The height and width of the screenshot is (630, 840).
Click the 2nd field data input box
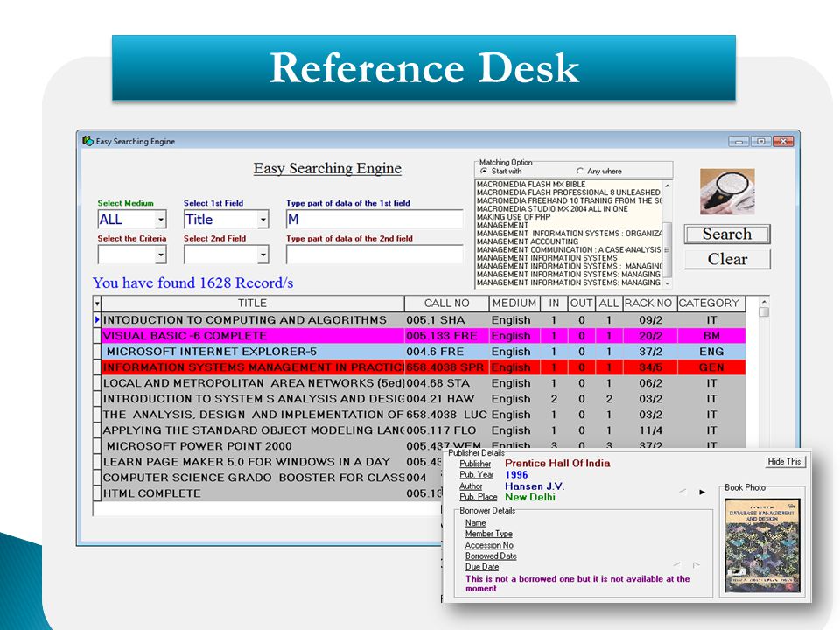coord(374,255)
